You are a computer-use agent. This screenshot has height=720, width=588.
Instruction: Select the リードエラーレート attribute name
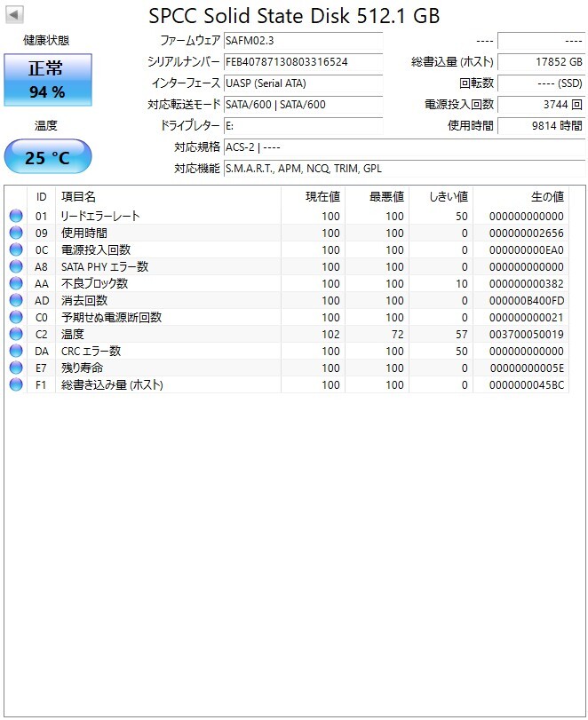click(x=100, y=216)
